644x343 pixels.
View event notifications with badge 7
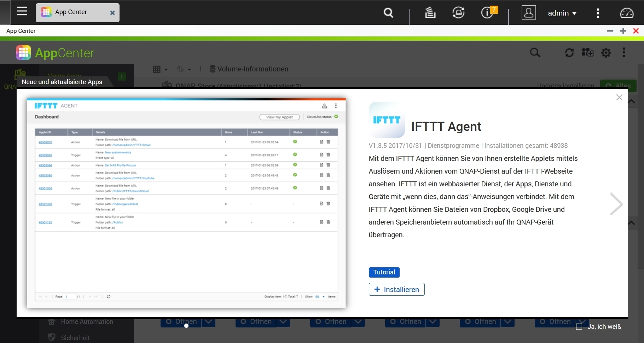point(489,12)
